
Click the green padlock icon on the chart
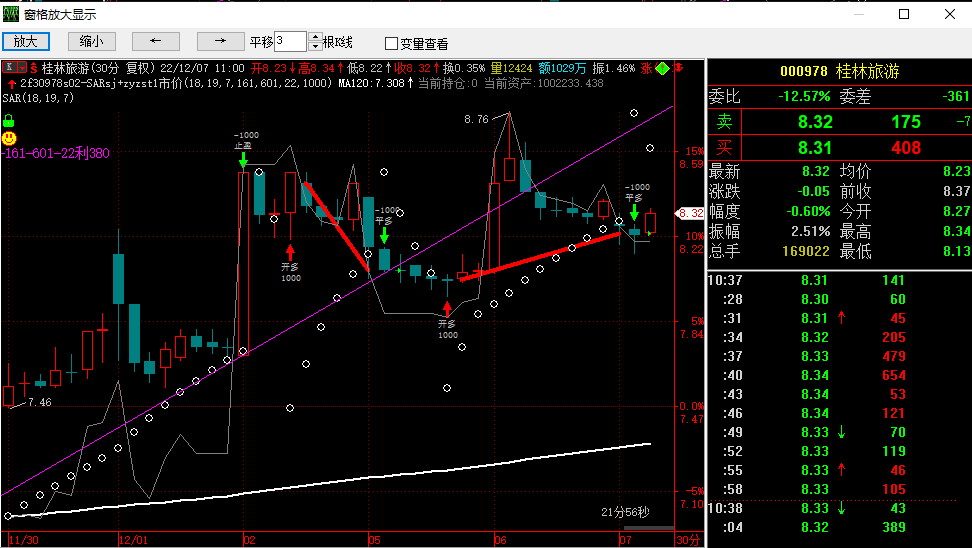(8, 118)
